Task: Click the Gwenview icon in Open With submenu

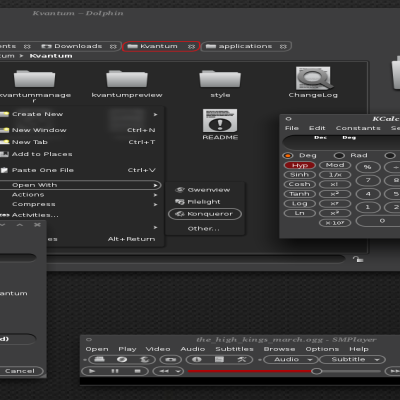Action: [x=180, y=190]
